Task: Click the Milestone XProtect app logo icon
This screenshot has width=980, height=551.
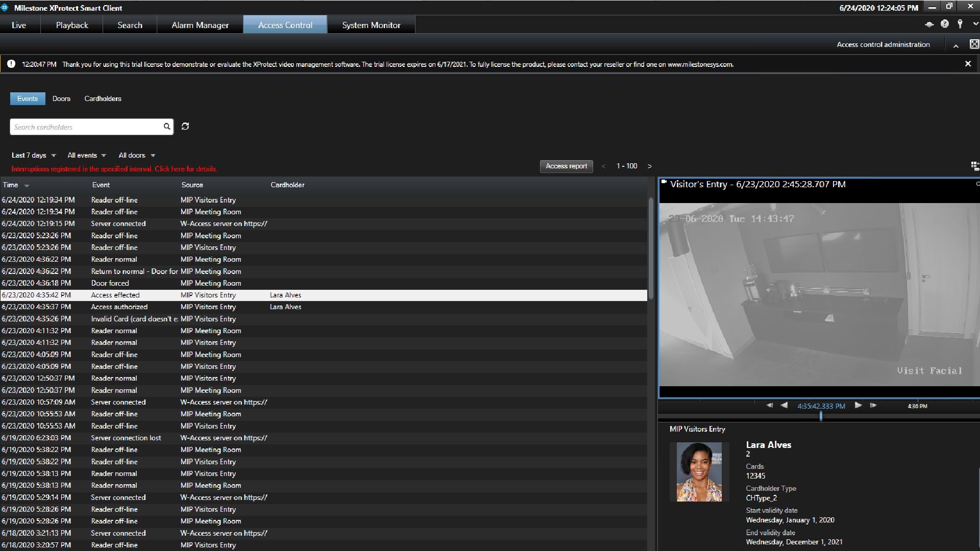Action: [x=5, y=7]
